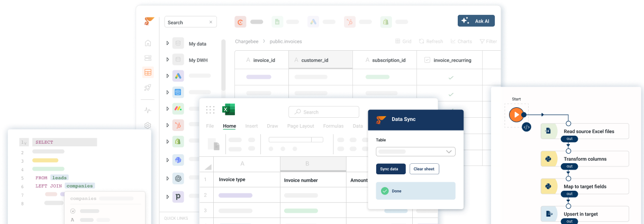
Task: Select the table view icon in sidebar
Action: pyautogui.click(x=148, y=73)
